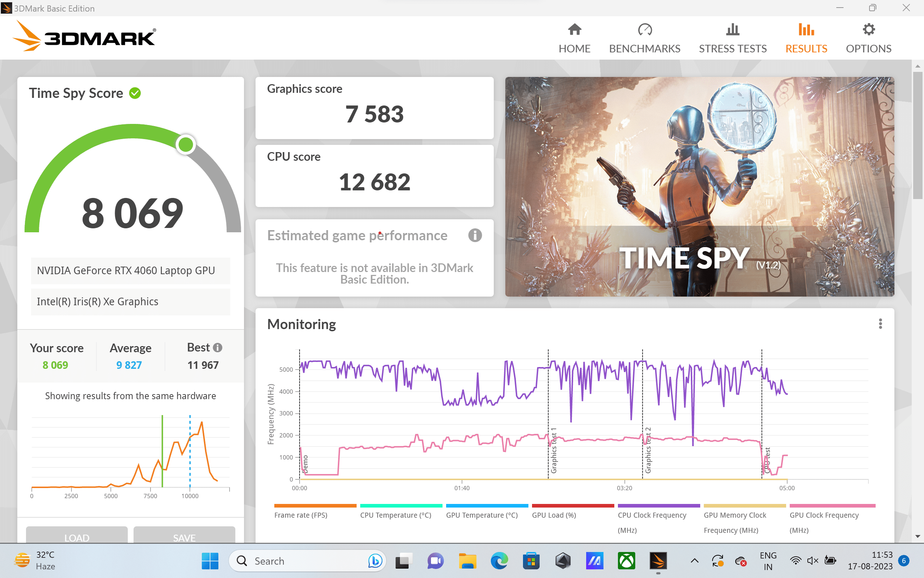Viewport: 924px width, 578px height.
Task: Click the Best score 11 967
Action: [x=203, y=365]
